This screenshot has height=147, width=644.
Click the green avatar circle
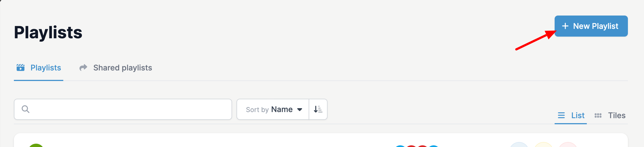pyautogui.click(x=36, y=145)
